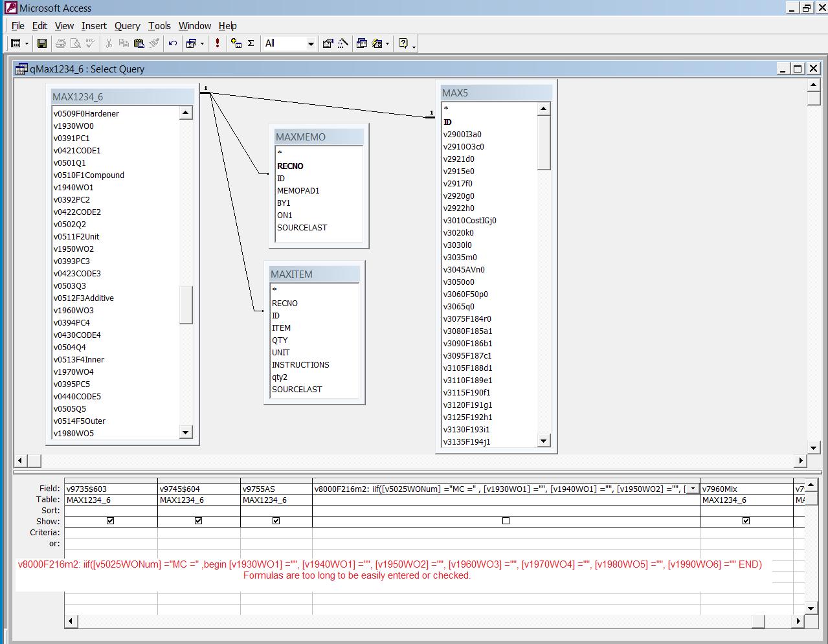This screenshot has height=644, width=828.
Task: Select v0509F0Hardener in MAX1234_6 table
Action: pos(86,113)
